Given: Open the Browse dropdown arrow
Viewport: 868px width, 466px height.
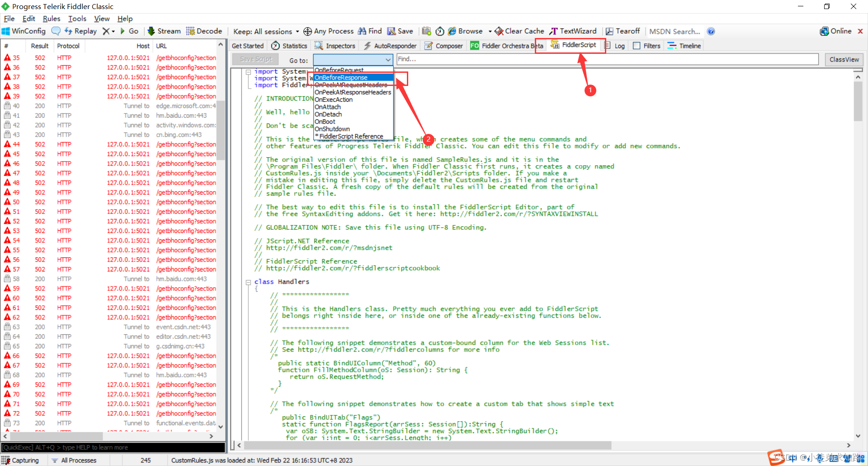Looking at the screenshot, I should click(x=490, y=32).
